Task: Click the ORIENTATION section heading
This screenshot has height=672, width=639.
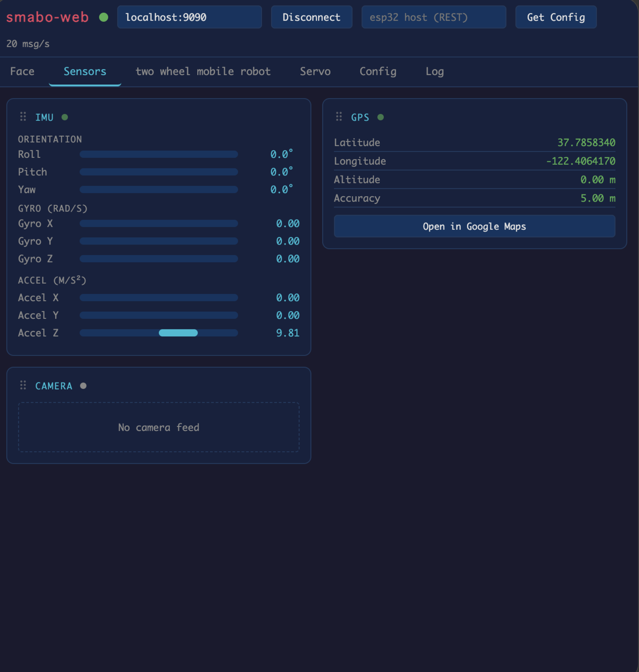Action: (50, 139)
